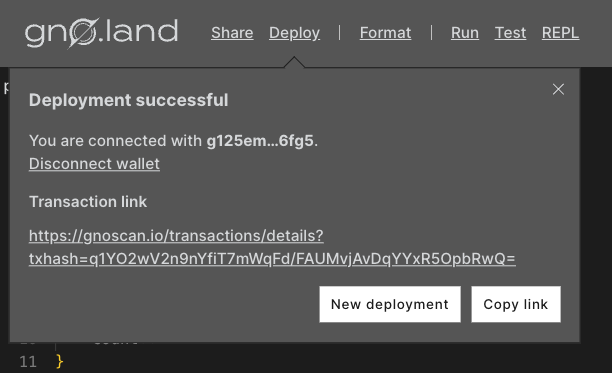Viewport: 612px width, 373px height.
Task: Click the wallet address g125em...6fg5
Action: coord(260,141)
